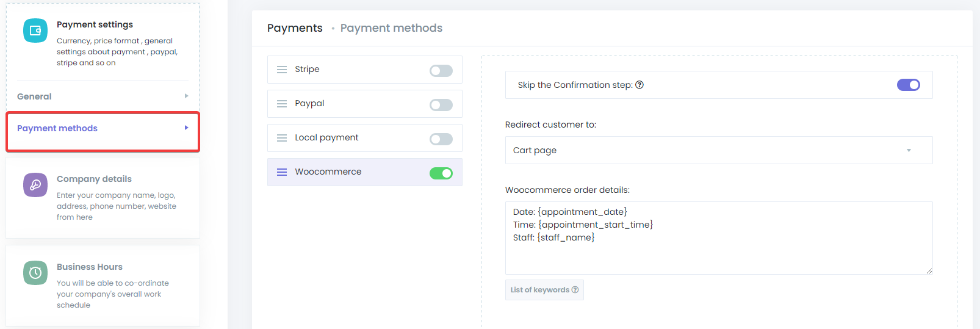This screenshot has height=329, width=980.
Task: Enable the Paypal payment toggle
Action: (441, 105)
